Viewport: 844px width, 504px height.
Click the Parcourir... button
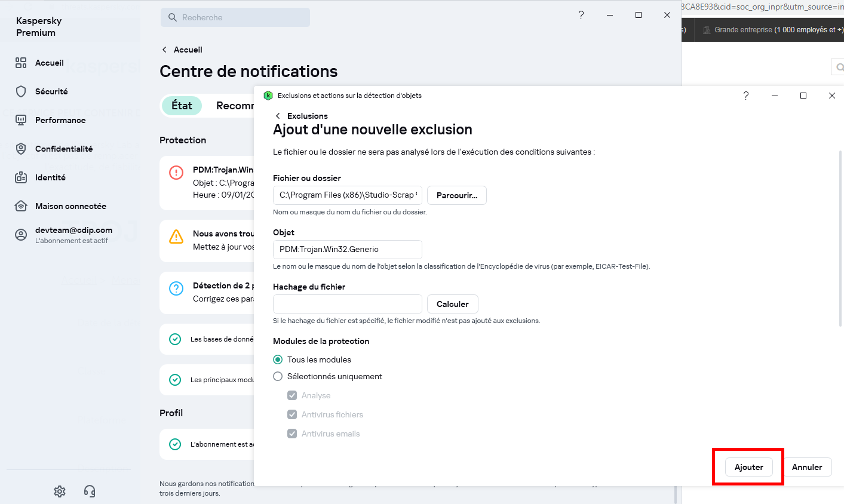tap(457, 195)
